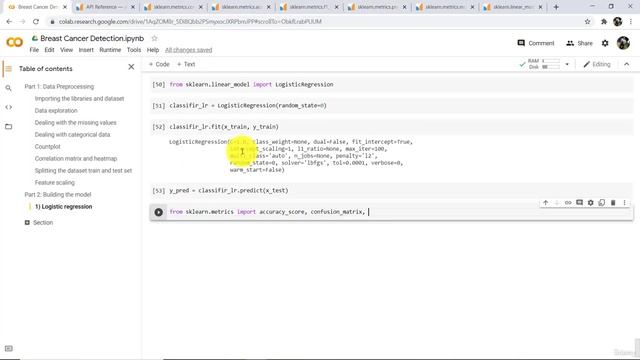The height and width of the screenshot is (360, 640).
Task: Open the Comment panel
Action: pos(536,43)
